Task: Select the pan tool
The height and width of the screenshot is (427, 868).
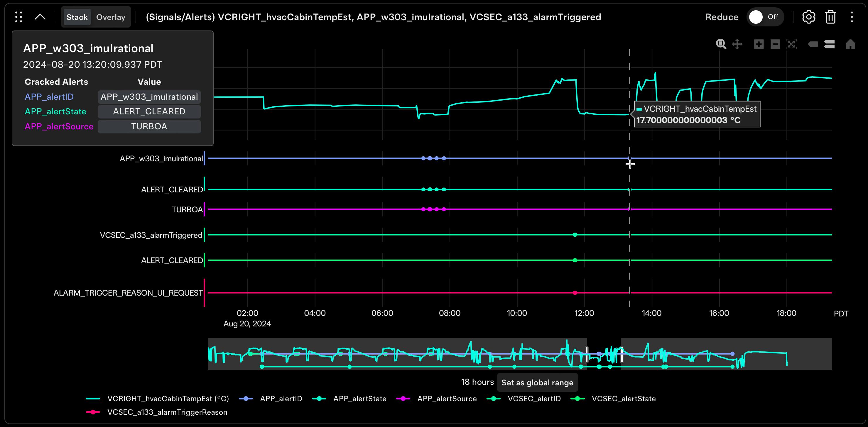Action: (738, 44)
